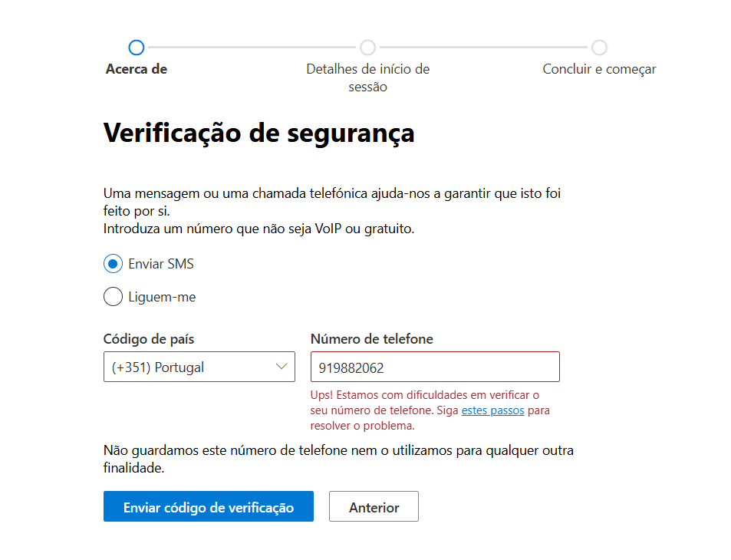Expand country list via the chevron arrow
Screen dimensions: 731x560
pos(281,367)
